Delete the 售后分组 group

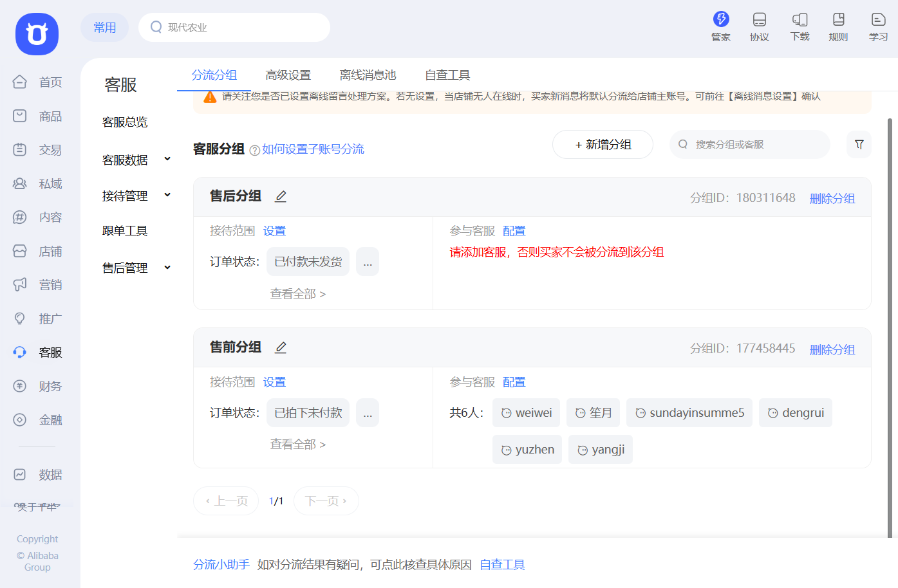pyautogui.click(x=832, y=199)
